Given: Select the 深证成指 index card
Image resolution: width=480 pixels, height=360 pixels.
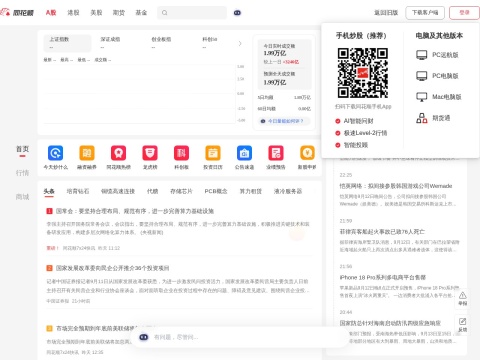Looking at the screenshot, I should (118, 43).
